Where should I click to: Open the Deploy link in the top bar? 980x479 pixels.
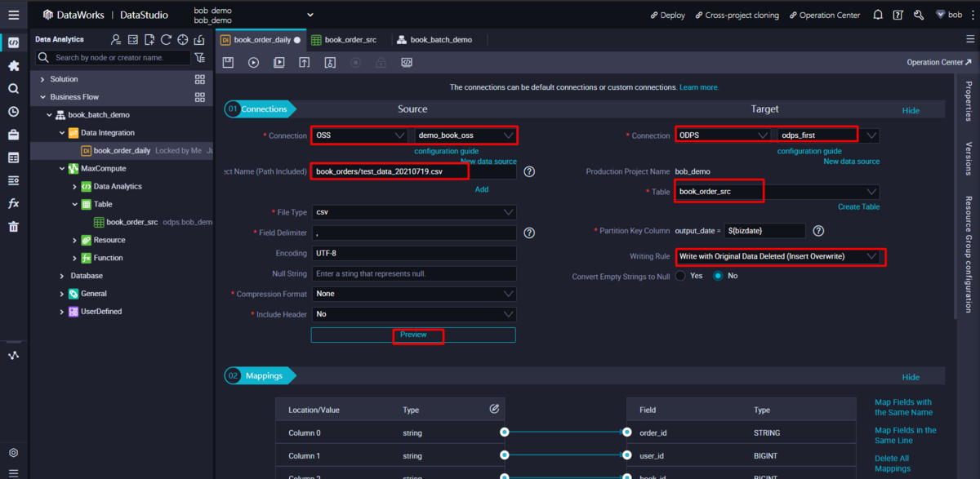(668, 15)
